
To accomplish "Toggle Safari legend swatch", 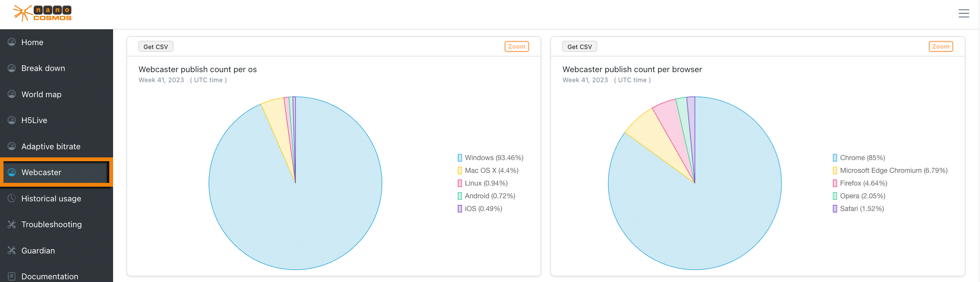I will pos(835,209).
